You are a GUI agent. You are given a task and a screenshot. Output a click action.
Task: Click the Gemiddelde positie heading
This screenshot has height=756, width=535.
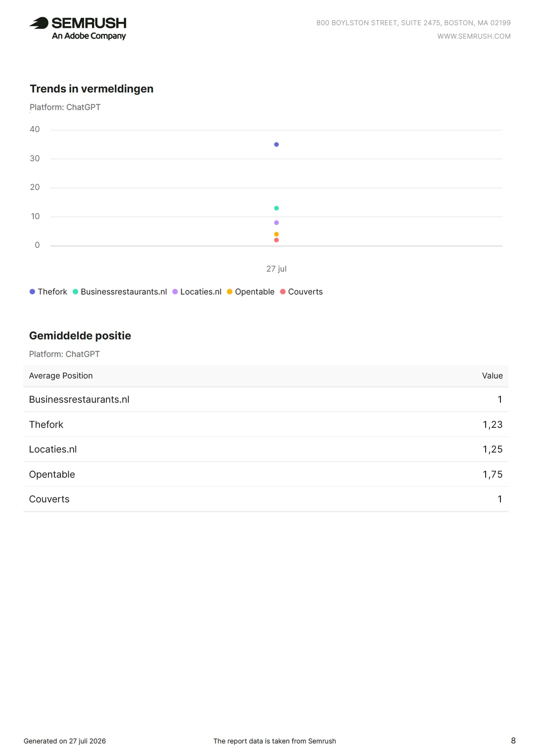[80, 336]
